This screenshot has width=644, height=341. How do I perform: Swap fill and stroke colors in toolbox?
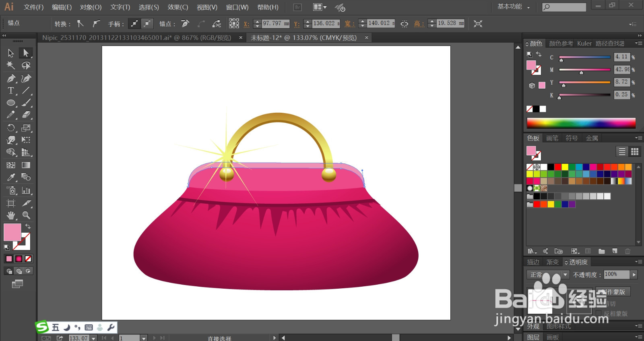pyautogui.click(x=28, y=226)
